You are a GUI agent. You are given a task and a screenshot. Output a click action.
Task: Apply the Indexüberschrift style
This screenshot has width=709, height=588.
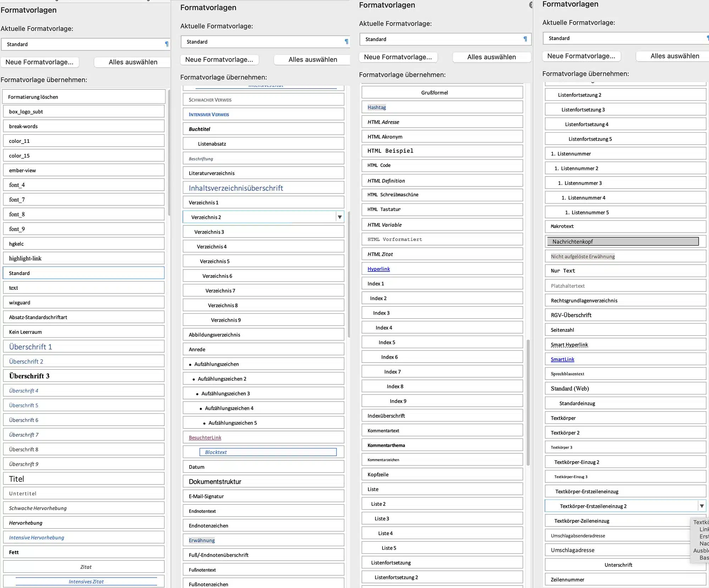(x=442, y=416)
